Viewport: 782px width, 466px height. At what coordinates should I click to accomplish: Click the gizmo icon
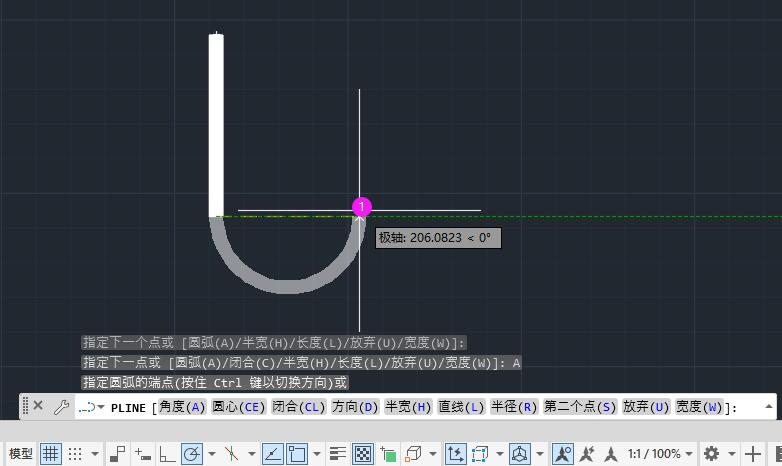(520, 454)
